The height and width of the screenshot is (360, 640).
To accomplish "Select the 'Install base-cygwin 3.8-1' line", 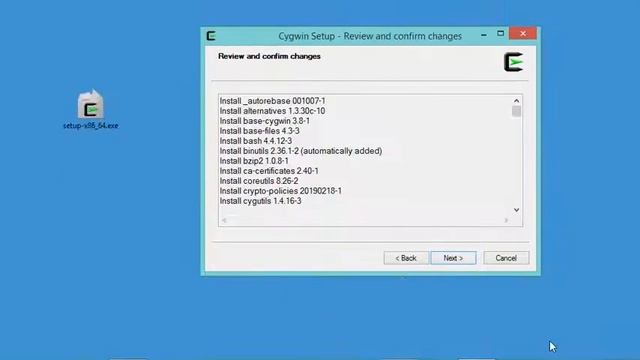I will click(264, 121).
